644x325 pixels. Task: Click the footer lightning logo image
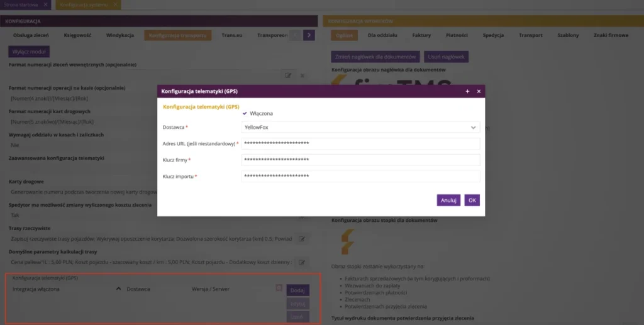[x=348, y=242]
